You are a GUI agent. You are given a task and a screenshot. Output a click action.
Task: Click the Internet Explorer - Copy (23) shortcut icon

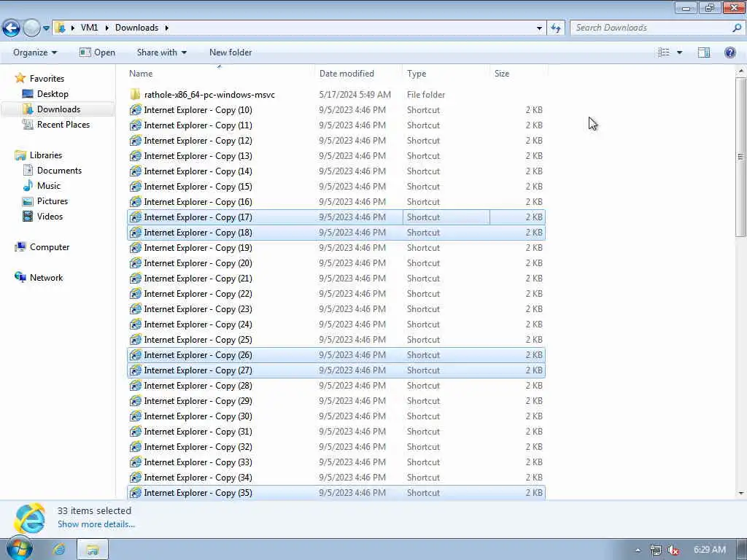pyautogui.click(x=135, y=309)
